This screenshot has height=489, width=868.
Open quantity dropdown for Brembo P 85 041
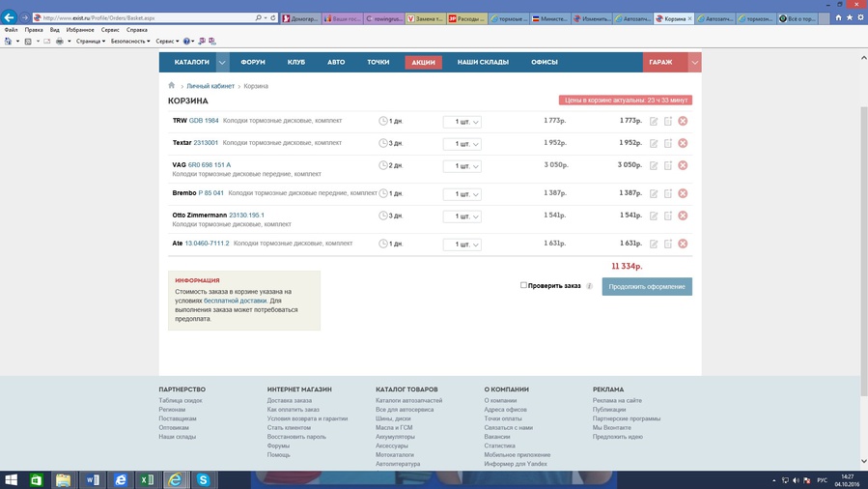462,194
